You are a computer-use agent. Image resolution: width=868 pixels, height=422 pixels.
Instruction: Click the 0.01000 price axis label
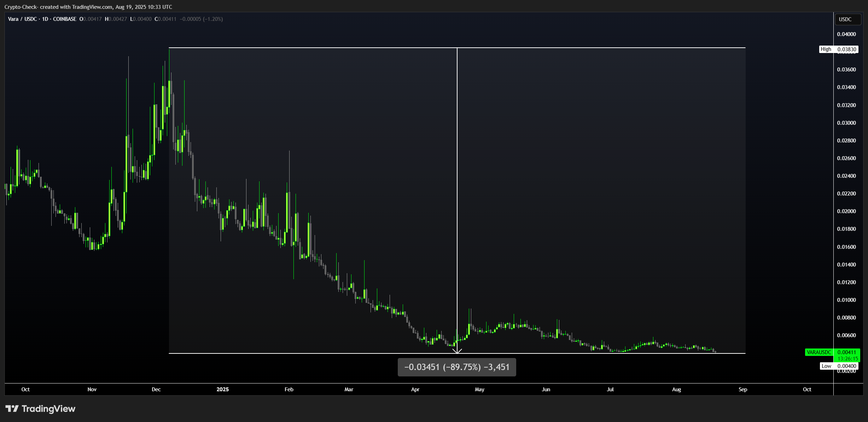pyautogui.click(x=846, y=300)
